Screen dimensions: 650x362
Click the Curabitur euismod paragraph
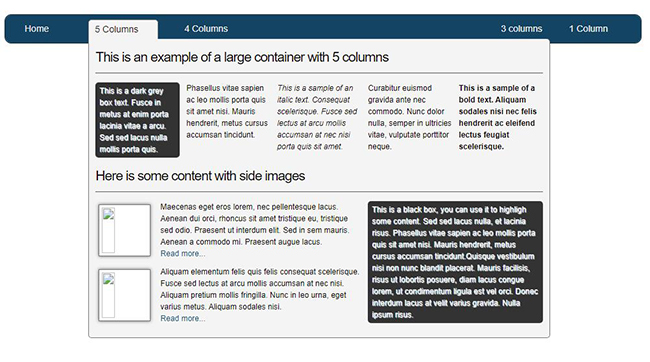pyautogui.click(x=409, y=117)
